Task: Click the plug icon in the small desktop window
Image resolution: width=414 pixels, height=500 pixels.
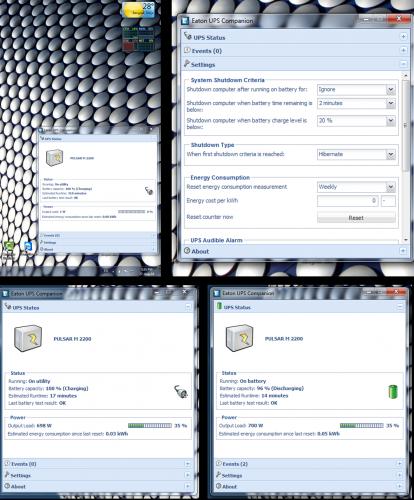Action: [x=149, y=191]
